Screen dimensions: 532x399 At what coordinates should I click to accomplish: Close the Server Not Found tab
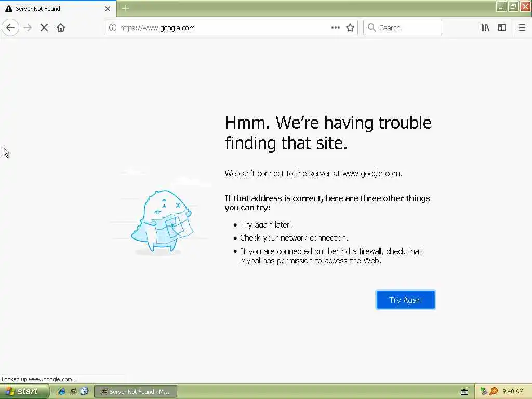tap(108, 9)
